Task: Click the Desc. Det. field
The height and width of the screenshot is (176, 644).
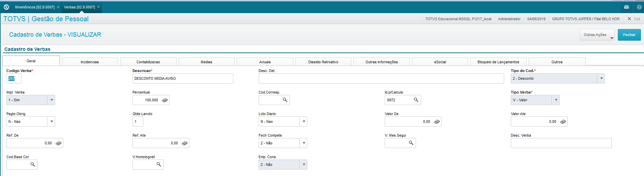Action: (x=381, y=78)
